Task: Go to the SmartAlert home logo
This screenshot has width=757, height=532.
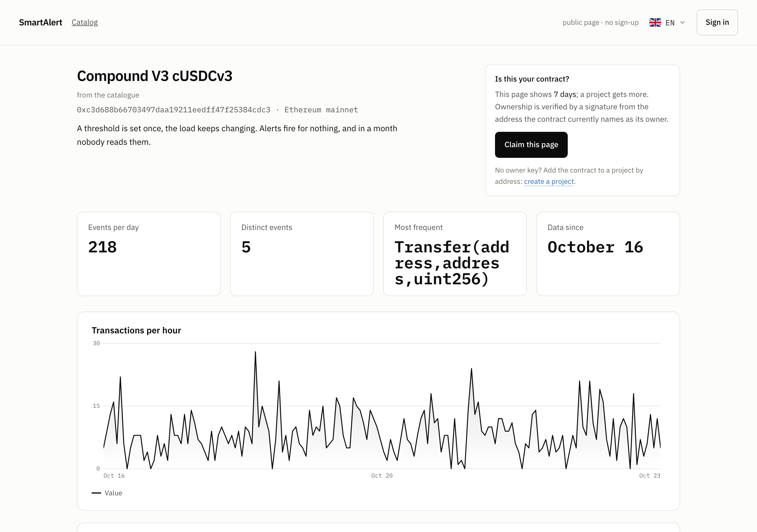Action: point(41,22)
